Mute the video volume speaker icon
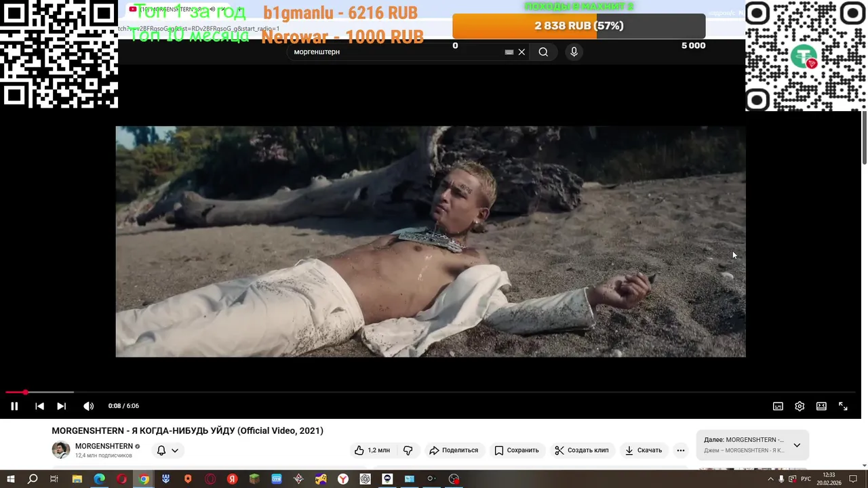Image resolution: width=868 pixels, height=488 pixels. tap(89, 406)
